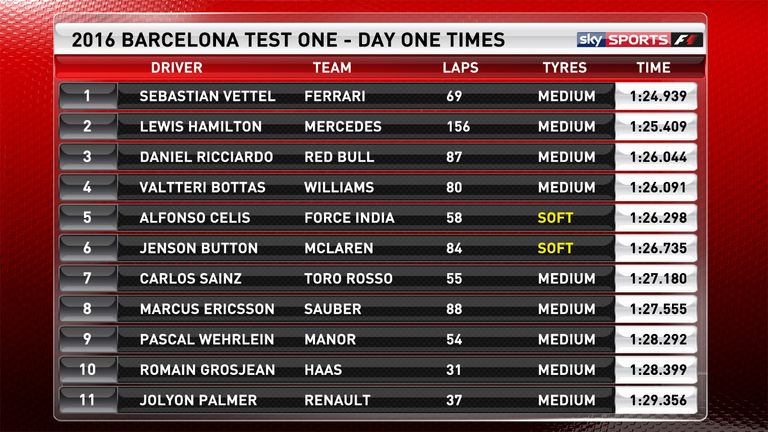
Task: Click the 1:28.292 time for Pascal Wehrlein
Action: click(658, 339)
